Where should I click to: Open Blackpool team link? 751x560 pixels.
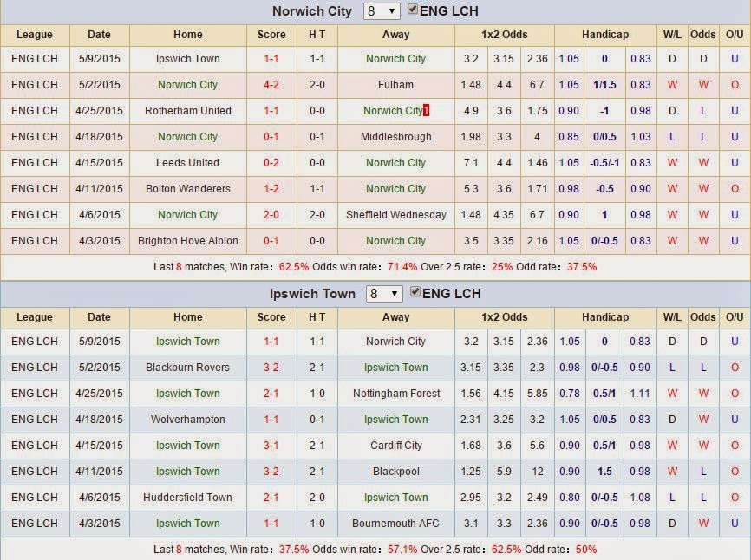(395, 472)
